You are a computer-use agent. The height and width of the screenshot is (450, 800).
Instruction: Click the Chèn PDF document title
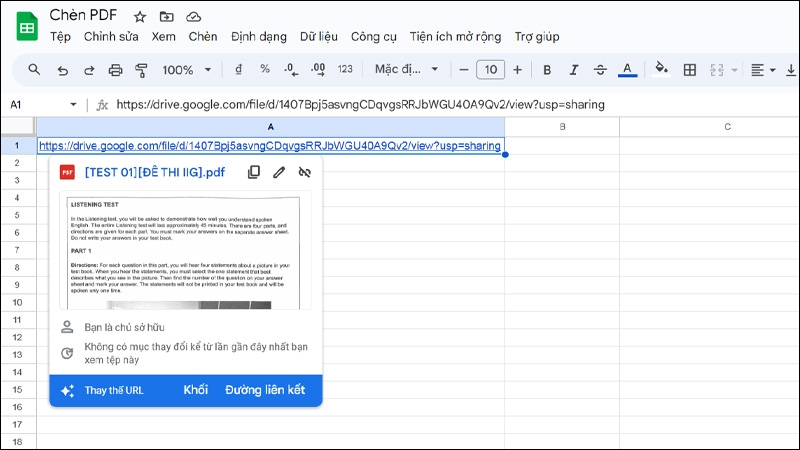[83, 15]
